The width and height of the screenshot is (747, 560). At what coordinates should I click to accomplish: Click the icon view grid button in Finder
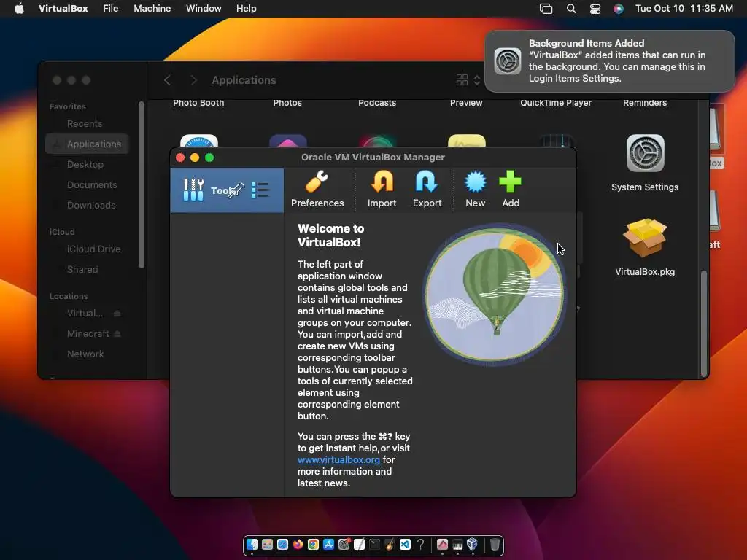462,80
